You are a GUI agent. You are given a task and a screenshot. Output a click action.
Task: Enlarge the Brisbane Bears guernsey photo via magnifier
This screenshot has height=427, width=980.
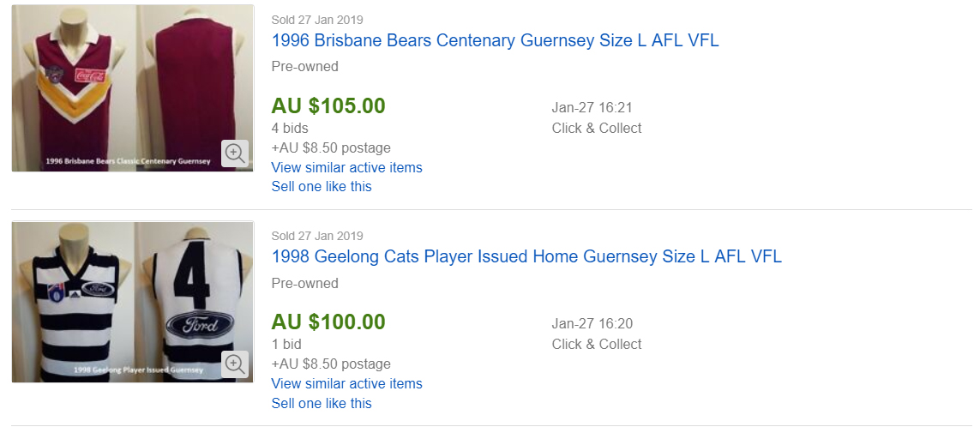click(x=235, y=153)
